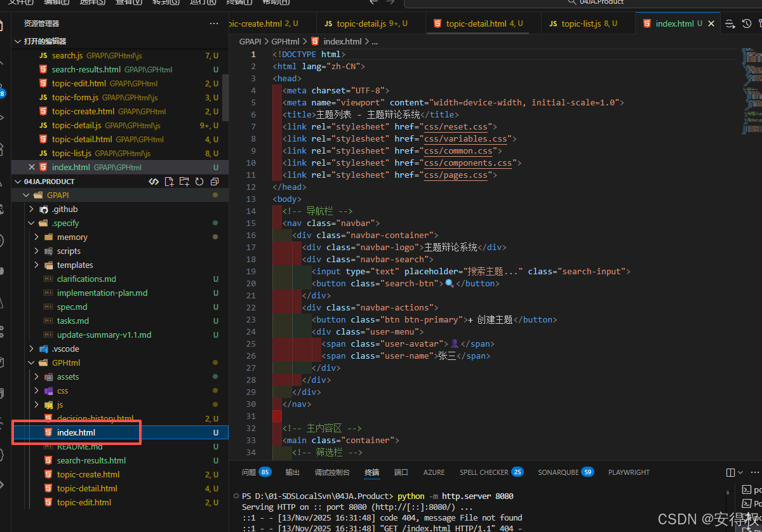Open the 输出 panel tab
Screen dimensions: 762x532
(292, 472)
